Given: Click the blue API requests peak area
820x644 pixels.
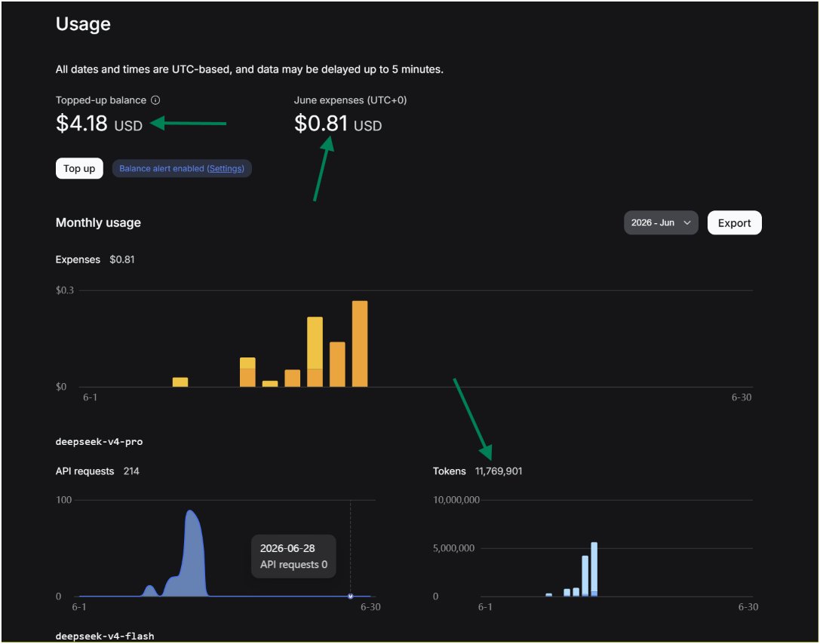Looking at the screenshot, I should tap(193, 554).
